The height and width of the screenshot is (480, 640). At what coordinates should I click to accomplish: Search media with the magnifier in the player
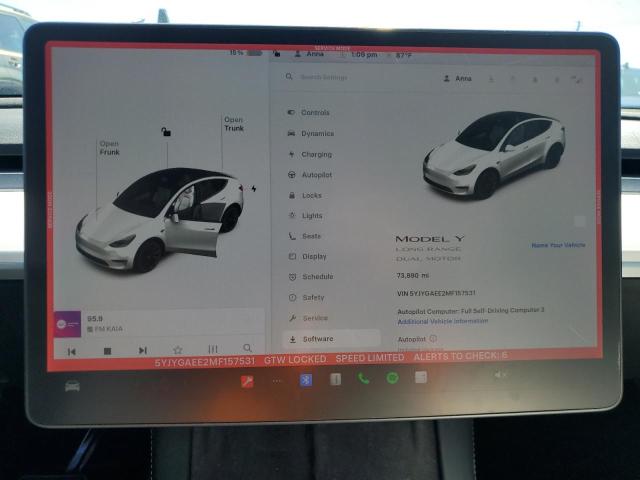[x=247, y=349]
